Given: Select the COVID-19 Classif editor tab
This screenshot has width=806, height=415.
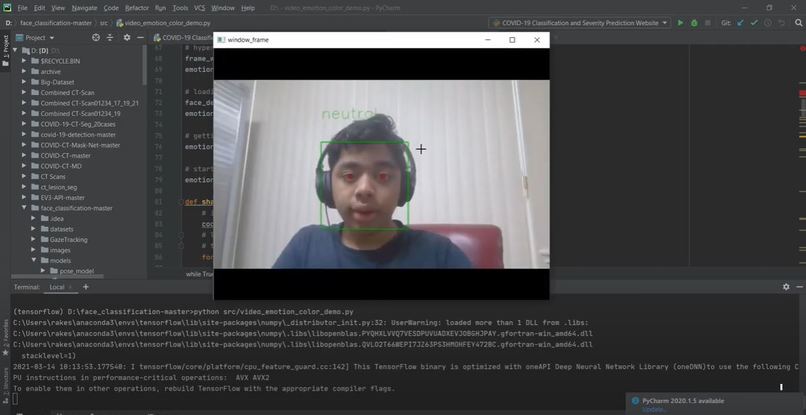Looking at the screenshot, I should (x=183, y=38).
